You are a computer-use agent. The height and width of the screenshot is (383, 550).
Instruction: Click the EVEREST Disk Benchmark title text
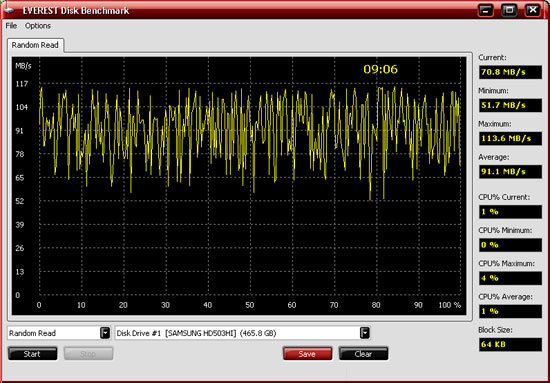pos(76,11)
